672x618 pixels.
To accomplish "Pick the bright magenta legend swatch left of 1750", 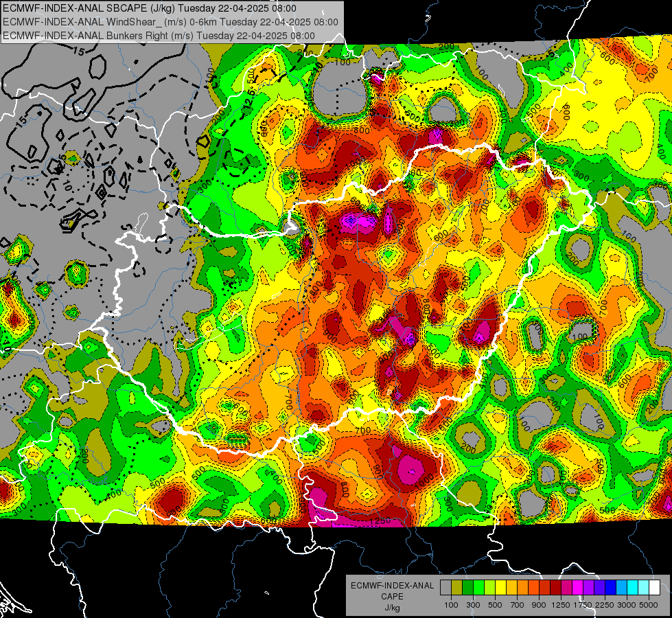I will tap(578, 587).
